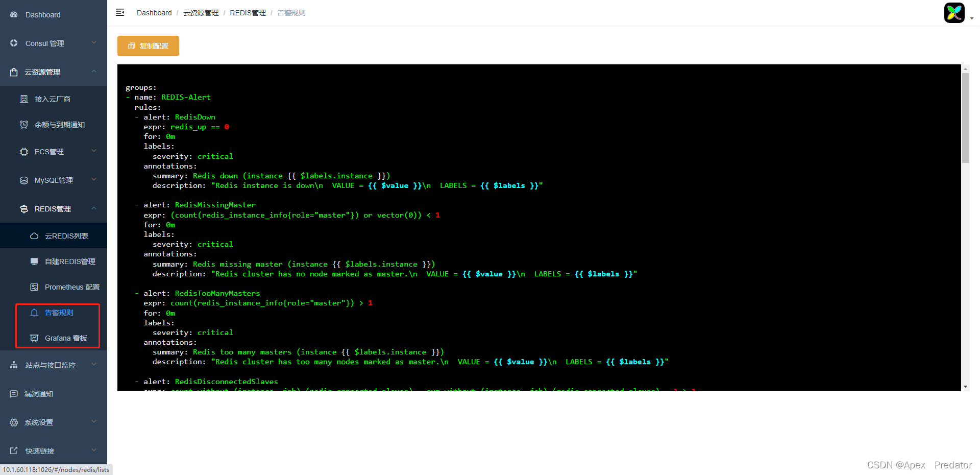The image size is (980, 475).
Task: Expand the ECS管理 chevron
Action: point(94,151)
